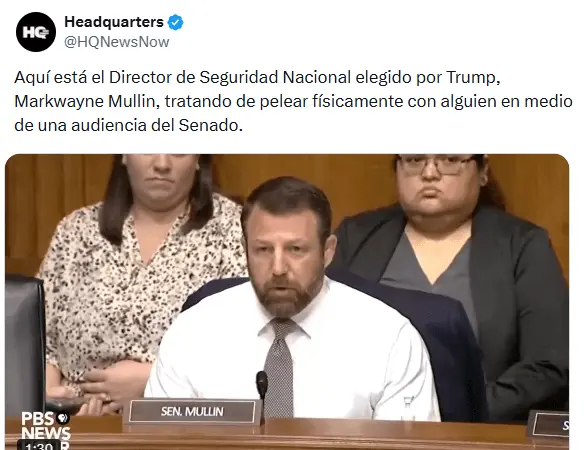Click the blue verified badge
584x450 pixels.
pos(175,22)
